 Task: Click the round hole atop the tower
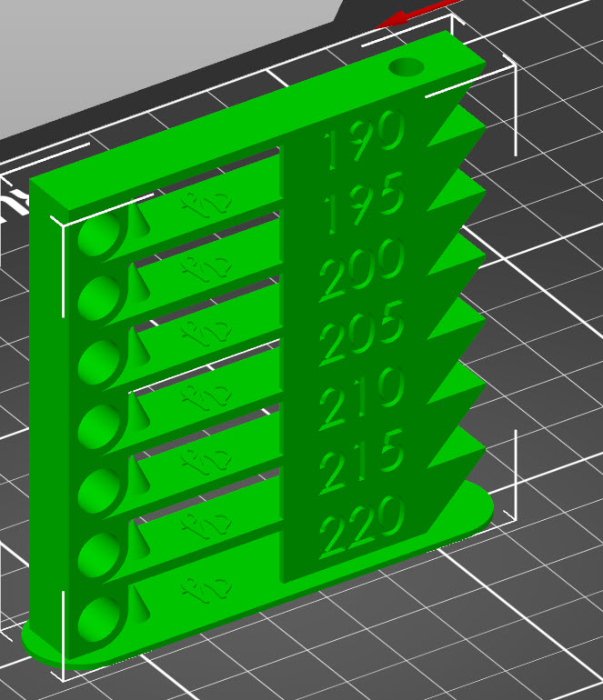(406, 67)
